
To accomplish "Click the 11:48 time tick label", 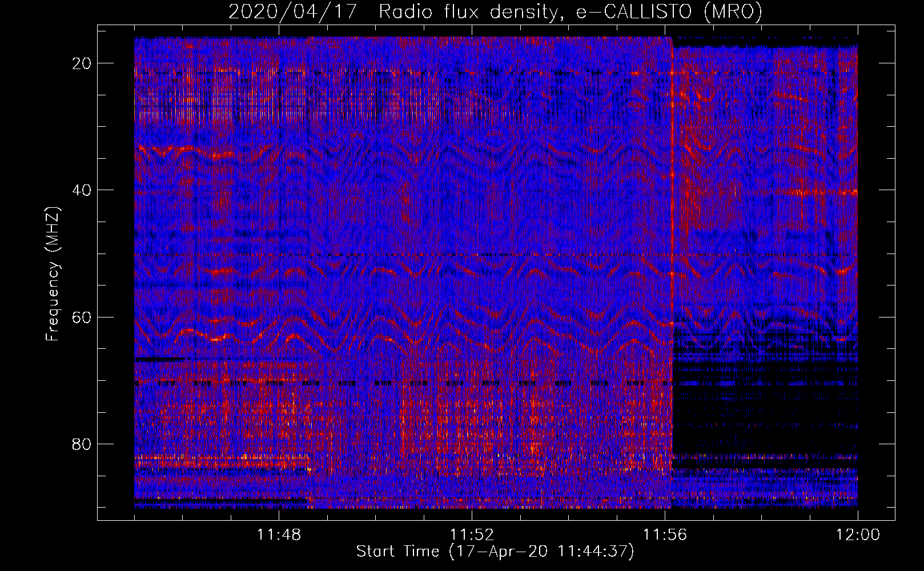I will click(x=279, y=535).
